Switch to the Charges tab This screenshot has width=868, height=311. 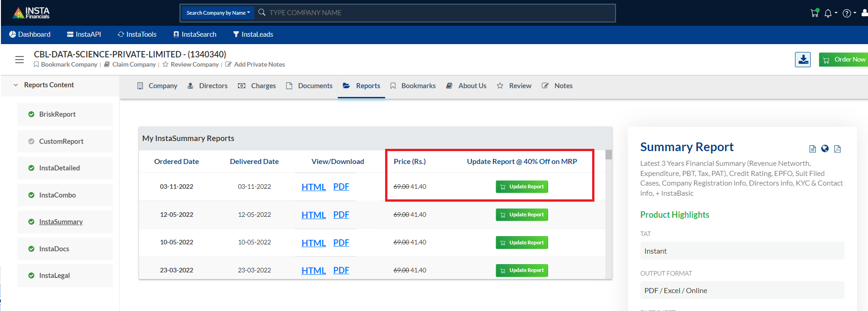pos(257,86)
